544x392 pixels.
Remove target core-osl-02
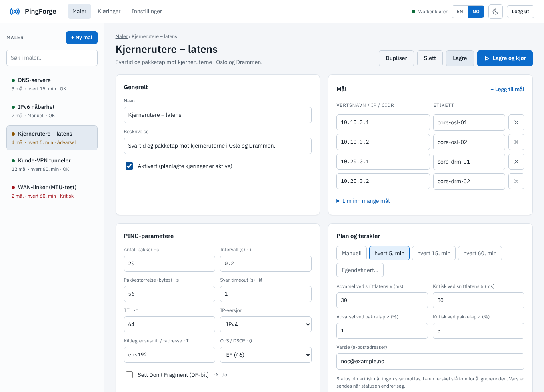pyautogui.click(x=516, y=142)
